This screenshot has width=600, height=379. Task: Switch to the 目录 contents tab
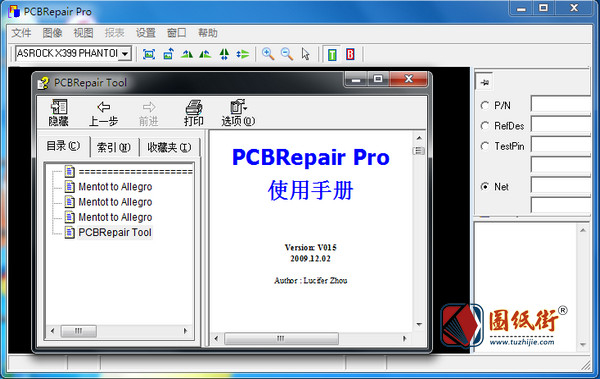[x=63, y=146]
